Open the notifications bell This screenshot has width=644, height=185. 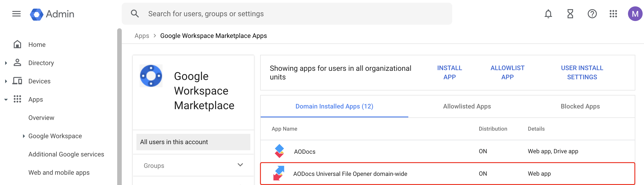point(548,14)
